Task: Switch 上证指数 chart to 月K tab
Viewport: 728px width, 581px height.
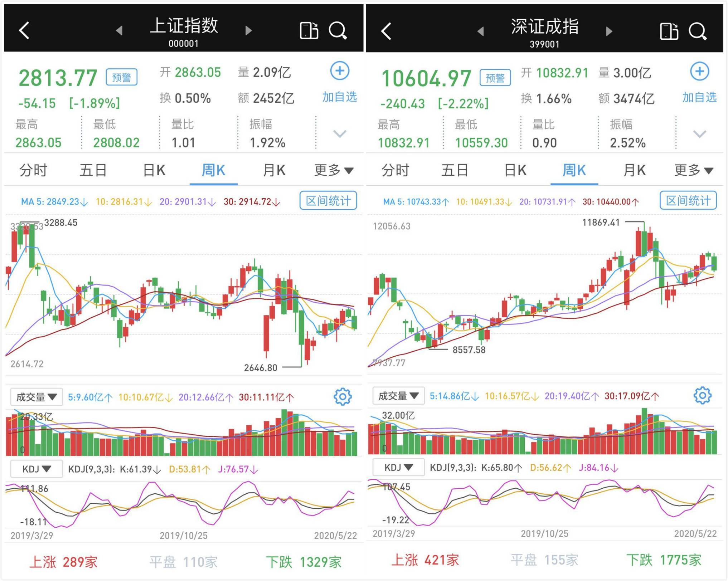Action: point(274,170)
